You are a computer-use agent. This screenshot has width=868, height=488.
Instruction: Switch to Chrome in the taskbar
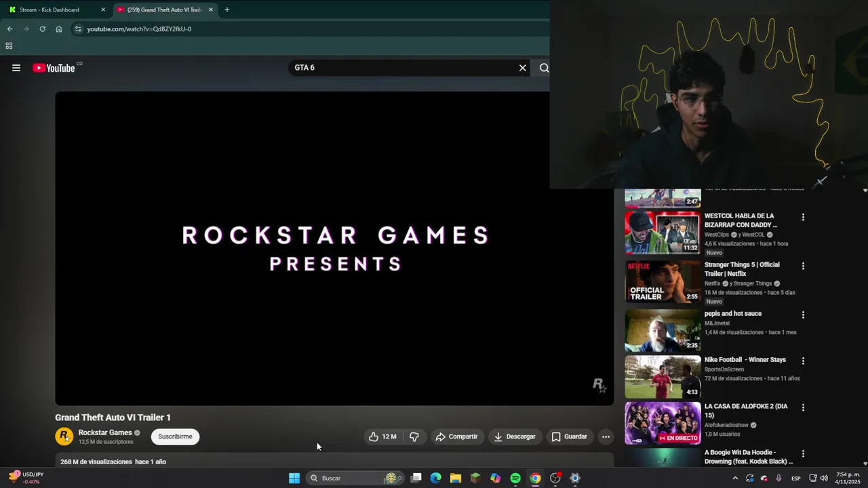[535, 479]
